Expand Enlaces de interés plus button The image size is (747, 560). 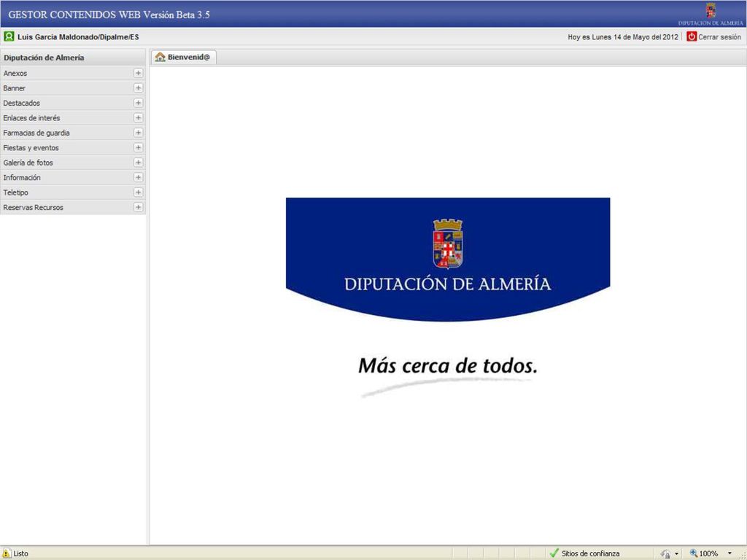(138, 117)
